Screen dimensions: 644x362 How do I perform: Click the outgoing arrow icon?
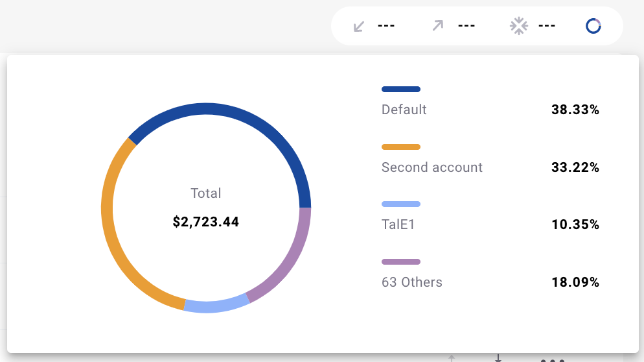[x=438, y=25]
